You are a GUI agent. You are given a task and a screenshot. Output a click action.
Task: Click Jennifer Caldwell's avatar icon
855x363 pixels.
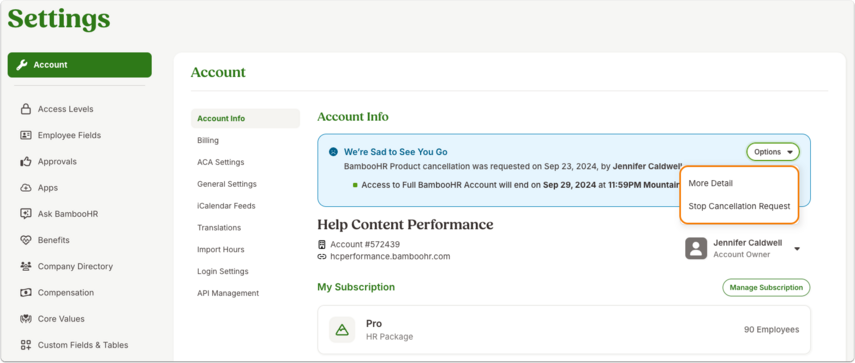coord(696,249)
